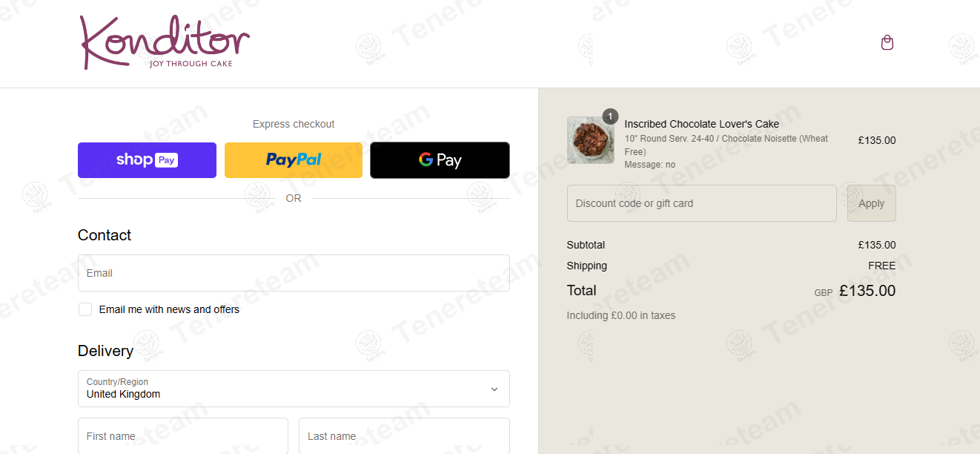Click the Konditor logo
Screen dimensions: 980x454
[x=165, y=42]
